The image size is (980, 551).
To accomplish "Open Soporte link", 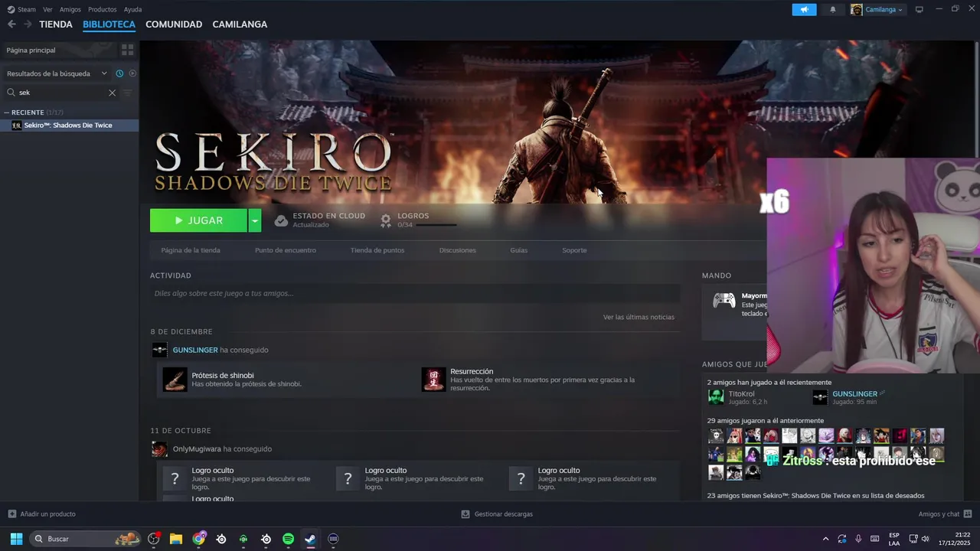I will tap(574, 250).
